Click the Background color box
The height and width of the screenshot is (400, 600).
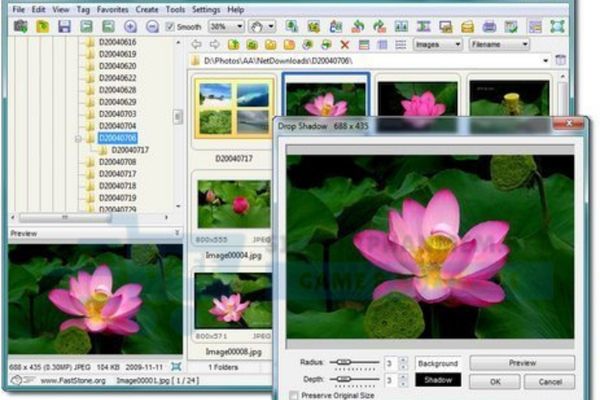(438, 363)
